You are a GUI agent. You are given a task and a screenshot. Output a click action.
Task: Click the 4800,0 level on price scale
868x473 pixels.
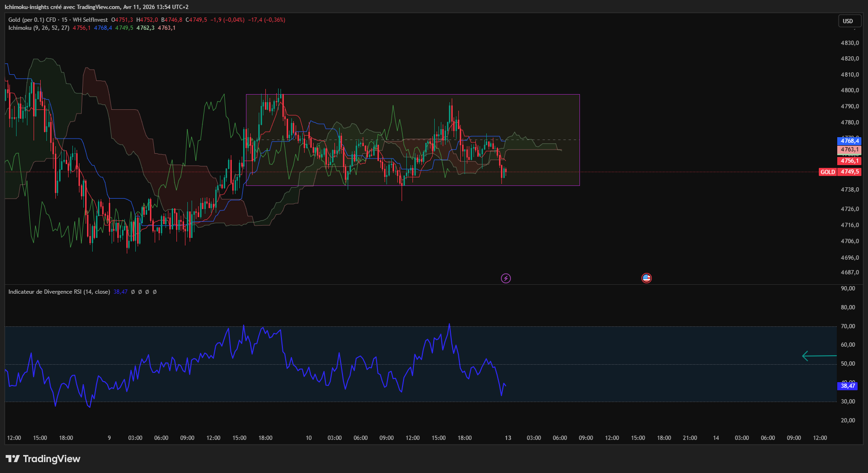(850, 90)
